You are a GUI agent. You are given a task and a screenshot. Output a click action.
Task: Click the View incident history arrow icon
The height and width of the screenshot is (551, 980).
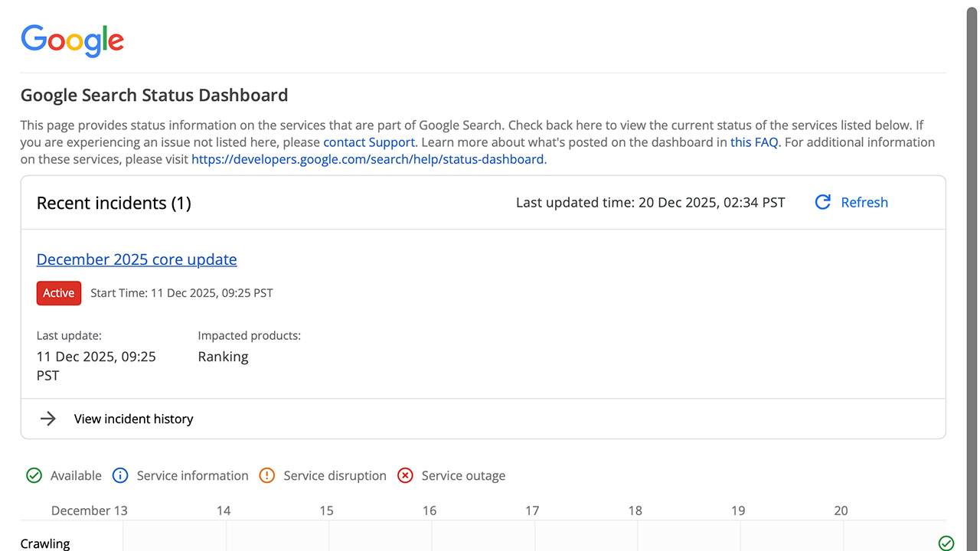click(x=48, y=419)
